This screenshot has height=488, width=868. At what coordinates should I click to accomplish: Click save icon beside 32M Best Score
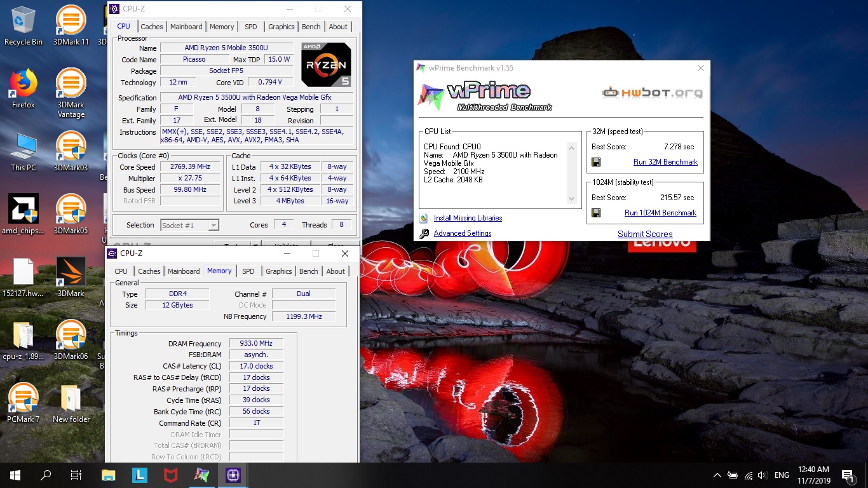click(x=596, y=162)
